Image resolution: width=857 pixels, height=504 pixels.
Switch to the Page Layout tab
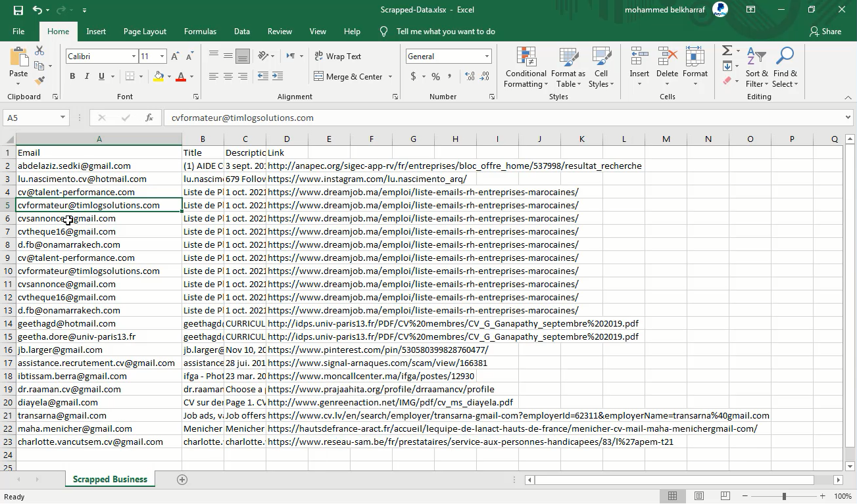(x=145, y=32)
